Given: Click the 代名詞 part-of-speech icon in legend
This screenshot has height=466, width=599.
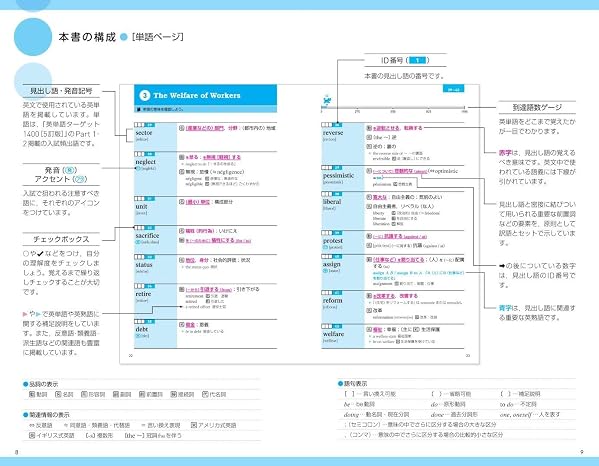Looking at the screenshot, I should pos(205,394).
